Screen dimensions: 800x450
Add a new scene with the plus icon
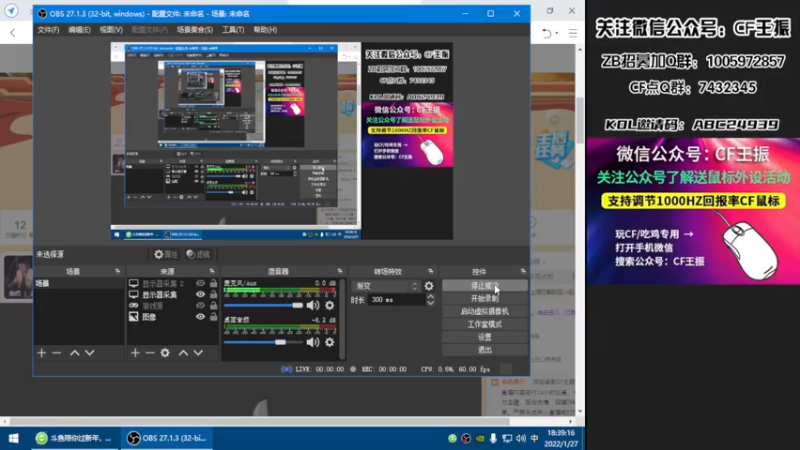(41, 353)
